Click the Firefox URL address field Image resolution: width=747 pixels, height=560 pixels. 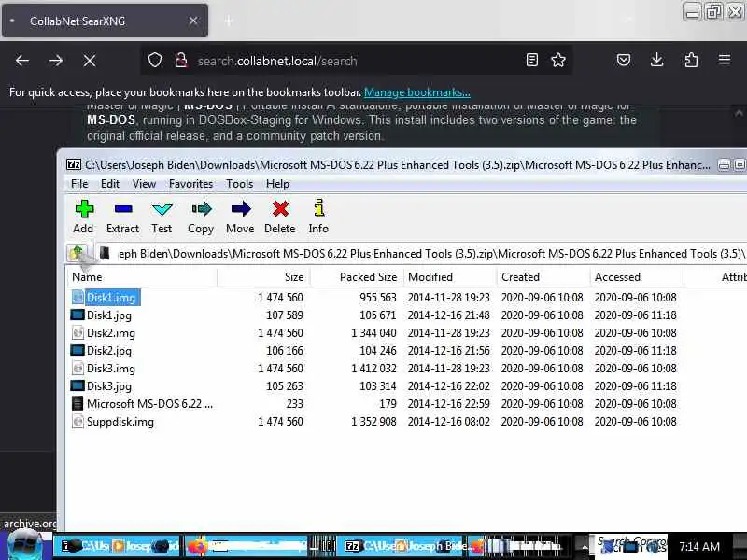click(x=358, y=61)
